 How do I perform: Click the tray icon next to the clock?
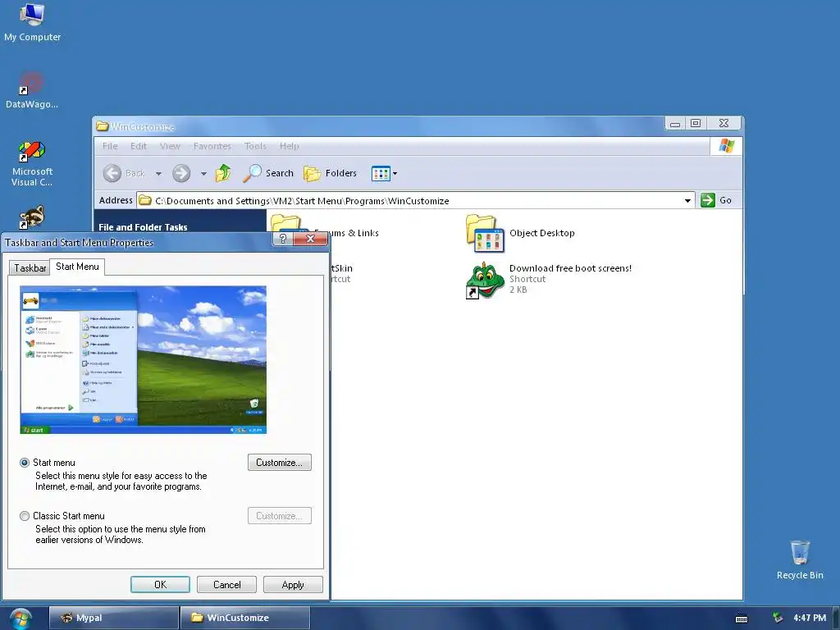click(778, 618)
